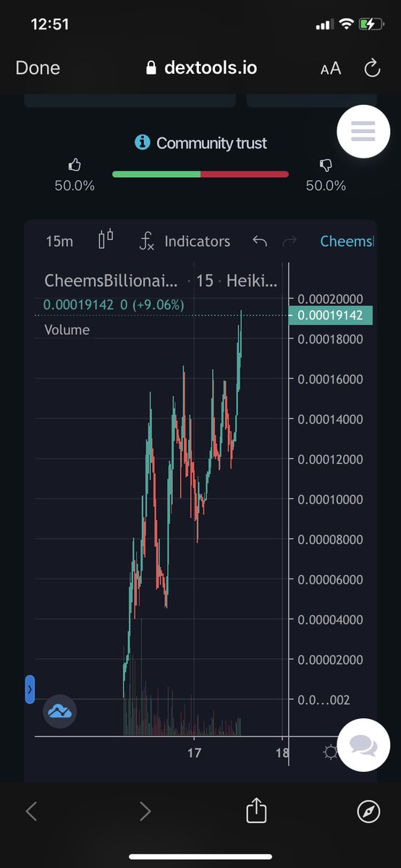Go back with browser back arrow

coord(31,812)
